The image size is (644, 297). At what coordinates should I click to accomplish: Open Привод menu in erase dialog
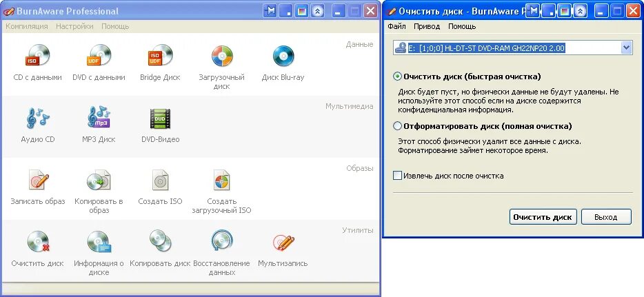point(427,26)
